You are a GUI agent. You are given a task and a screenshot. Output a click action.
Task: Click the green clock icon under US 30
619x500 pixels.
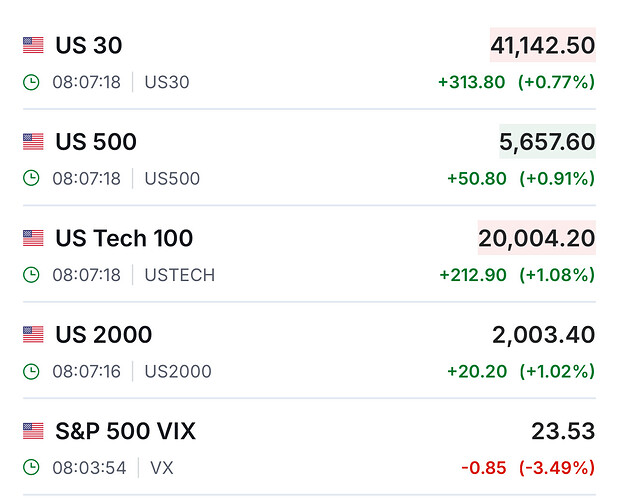[x=31, y=82]
